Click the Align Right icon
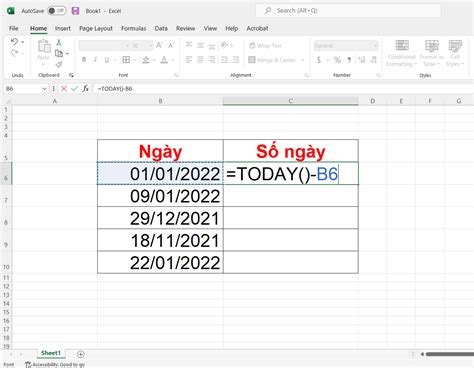The height and width of the screenshot is (368, 474). click(x=212, y=60)
